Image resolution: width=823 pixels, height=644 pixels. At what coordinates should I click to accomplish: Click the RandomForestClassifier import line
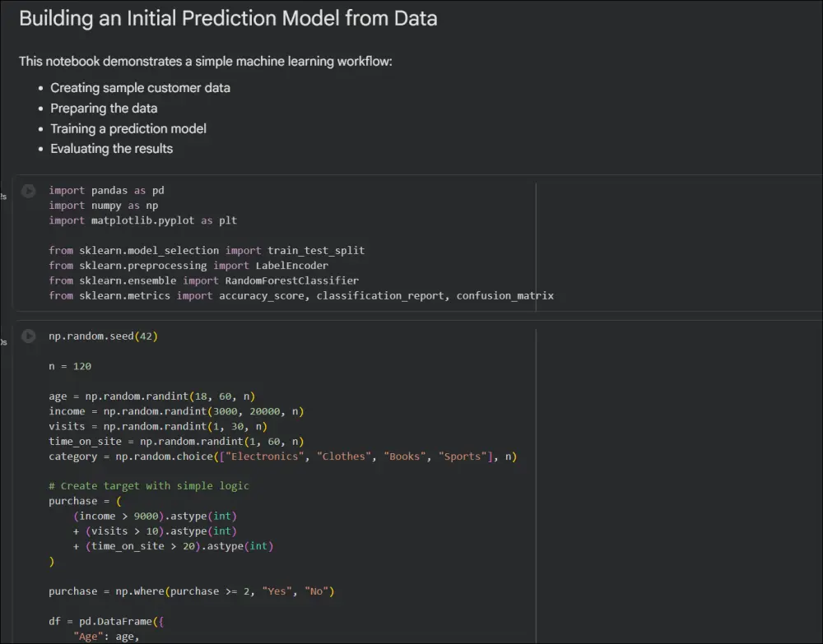(x=203, y=280)
